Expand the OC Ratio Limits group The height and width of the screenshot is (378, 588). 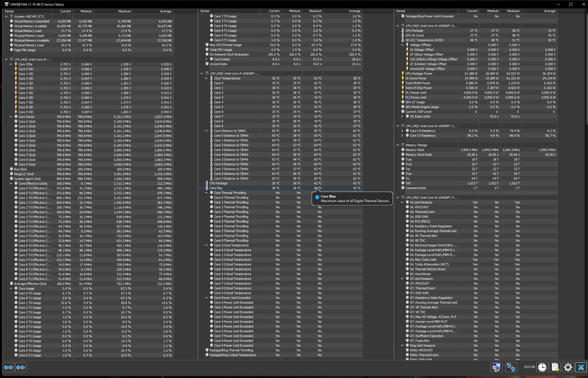[402, 116]
